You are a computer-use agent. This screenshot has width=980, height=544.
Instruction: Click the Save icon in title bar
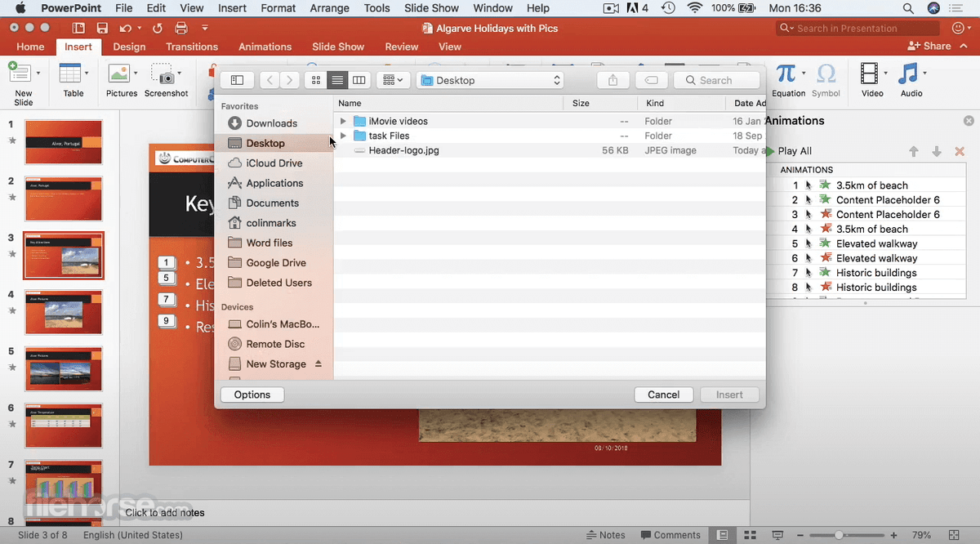pos(102,28)
